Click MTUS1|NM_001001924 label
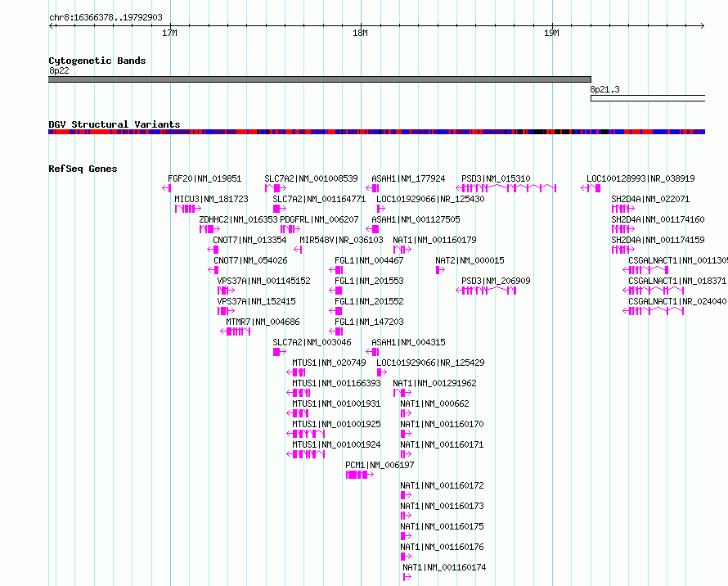 point(337,444)
